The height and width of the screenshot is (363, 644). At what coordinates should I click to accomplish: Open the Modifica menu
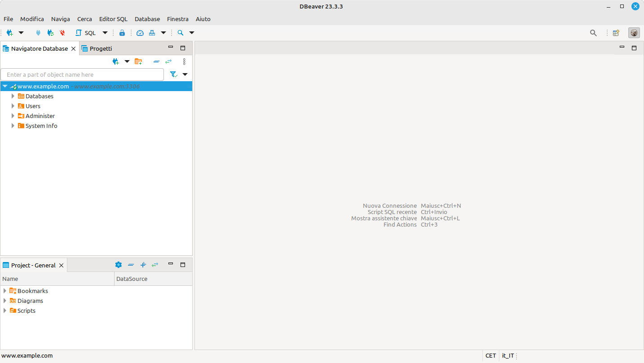(x=32, y=19)
